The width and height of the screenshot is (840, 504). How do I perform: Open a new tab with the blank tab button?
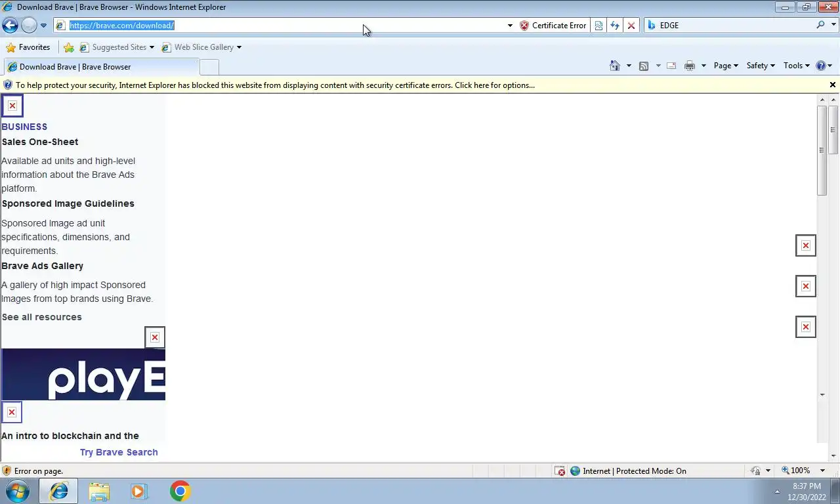point(209,67)
